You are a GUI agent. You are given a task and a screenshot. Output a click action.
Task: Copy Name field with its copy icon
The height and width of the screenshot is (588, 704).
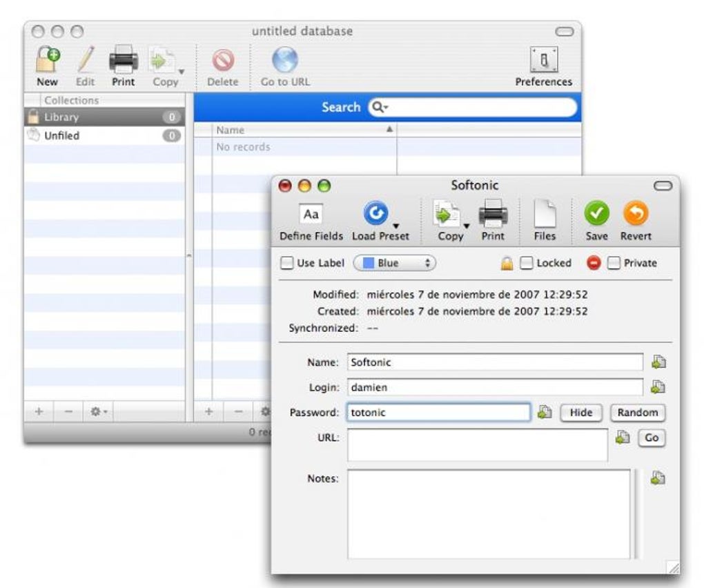(x=658, y=362)
